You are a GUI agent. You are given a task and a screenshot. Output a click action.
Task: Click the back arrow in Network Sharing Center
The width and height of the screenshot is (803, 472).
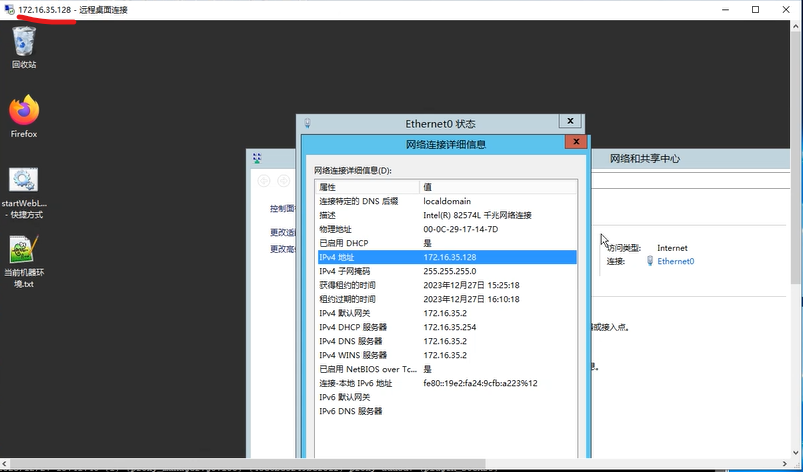coord(264,181)
